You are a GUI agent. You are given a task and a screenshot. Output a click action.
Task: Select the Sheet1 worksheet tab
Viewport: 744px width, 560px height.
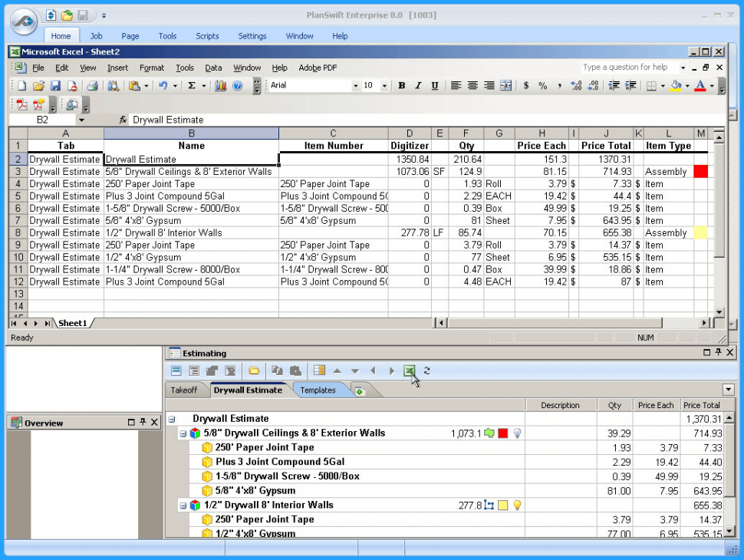[x=73, y=323]
